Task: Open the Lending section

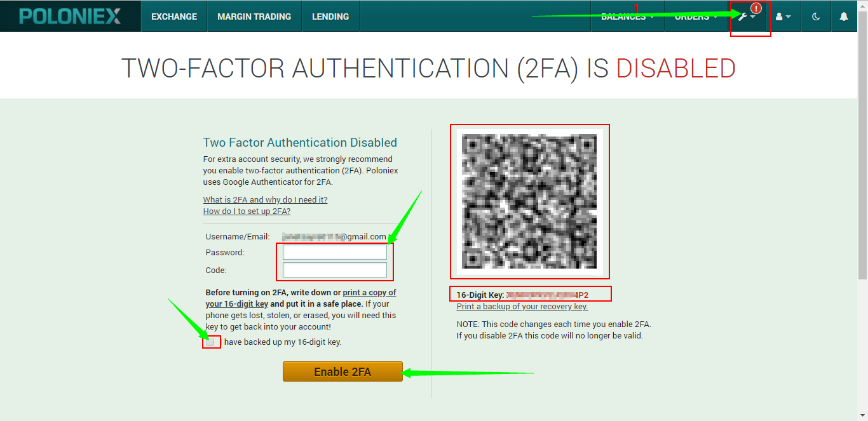Action: [330, 17]
